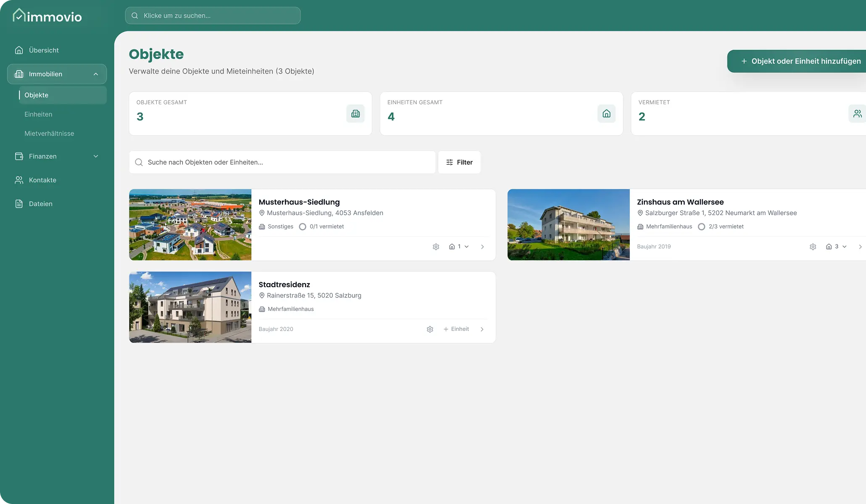Expand the Finanzen sidebar menu
866x504 pixels.
pyautogui.click(x=96, y=156)
